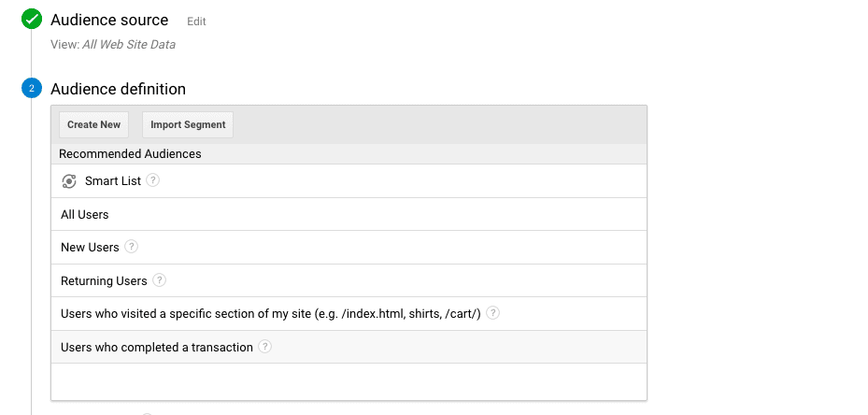Select the Smart List audience
The image size is (868, 415).
click(113, 181)
